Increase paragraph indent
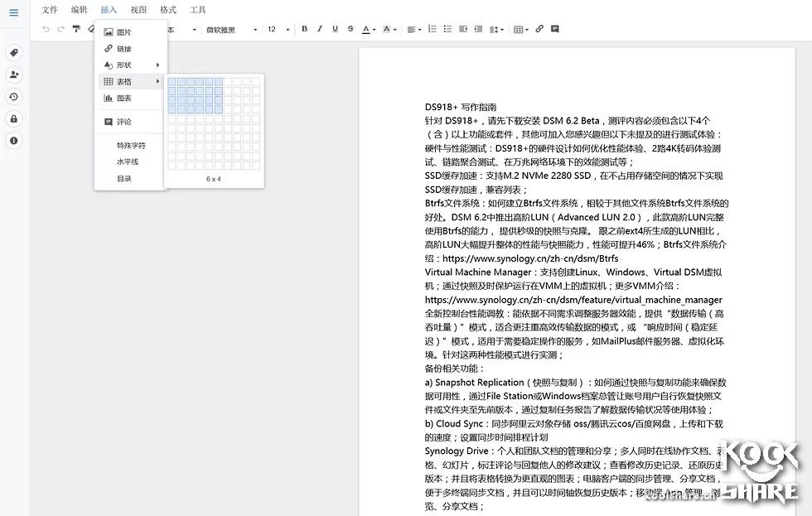This screenshot has height=516, width=812. coord(478,29)
